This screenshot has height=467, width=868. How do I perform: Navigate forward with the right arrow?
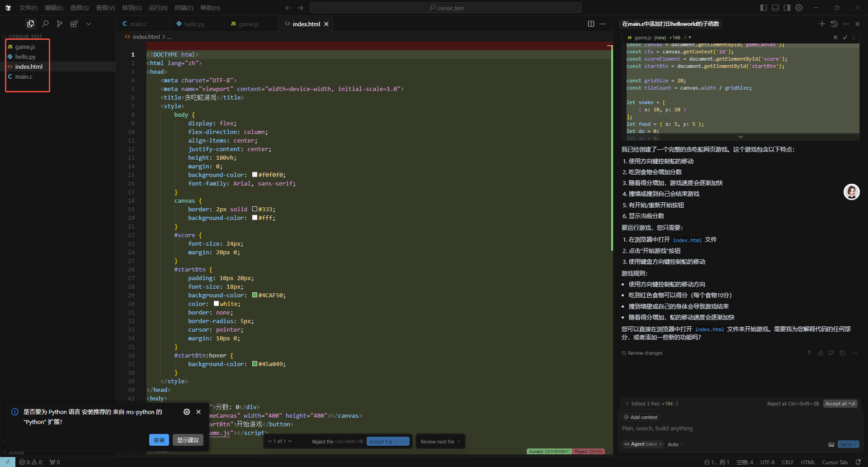tap(300, 8)
